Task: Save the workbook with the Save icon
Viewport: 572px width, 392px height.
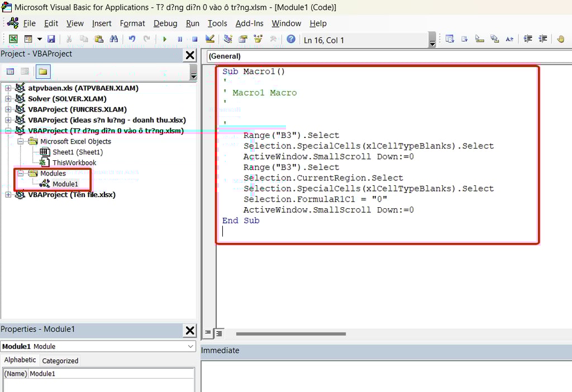Action: click(x=51, y=39)
